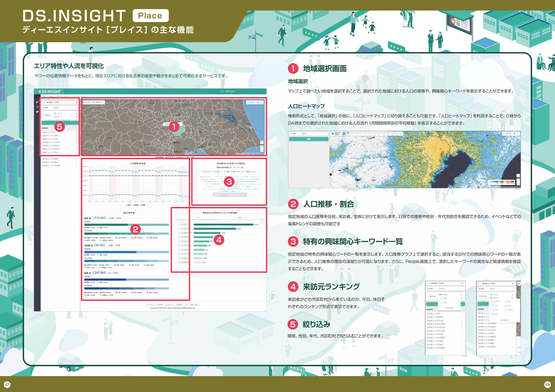Open the 性別 filter dropdown in the main dashboard

(65, 114)
